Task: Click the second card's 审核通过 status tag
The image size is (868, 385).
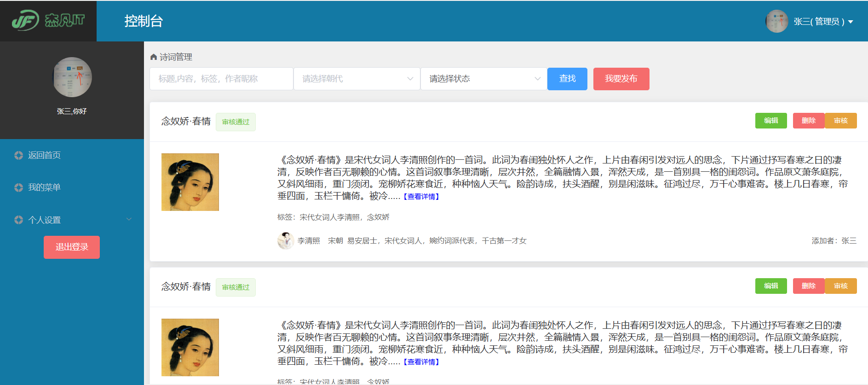Action: pos(236,287)
